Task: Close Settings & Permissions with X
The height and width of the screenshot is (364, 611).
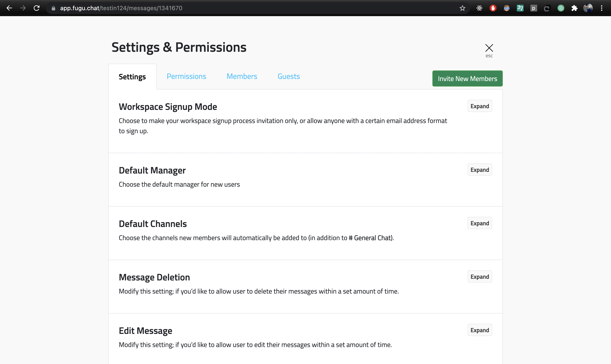Action: (489, 48)
